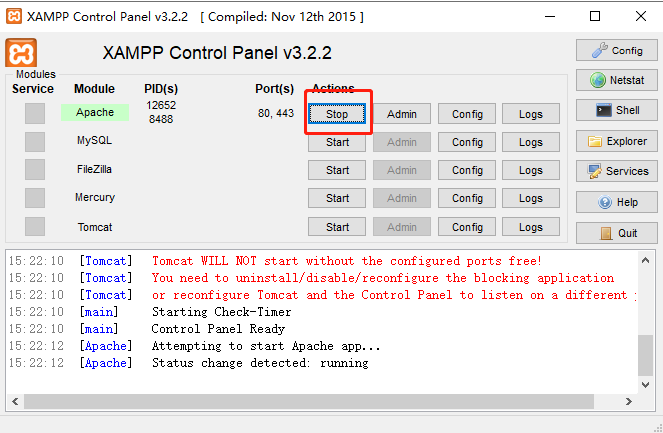Open the FileZilla Config menu
The width and height of the screenshot is (663, 433).
coord(467,170)
